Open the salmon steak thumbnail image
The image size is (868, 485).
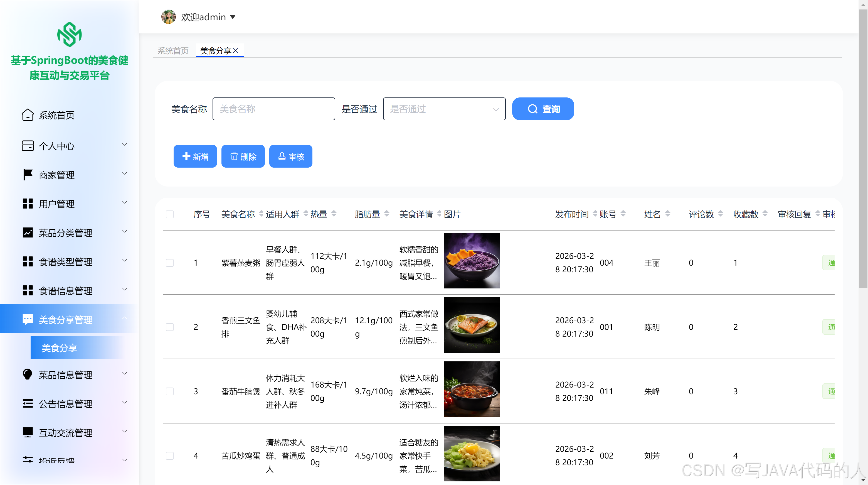coord(472,325)
